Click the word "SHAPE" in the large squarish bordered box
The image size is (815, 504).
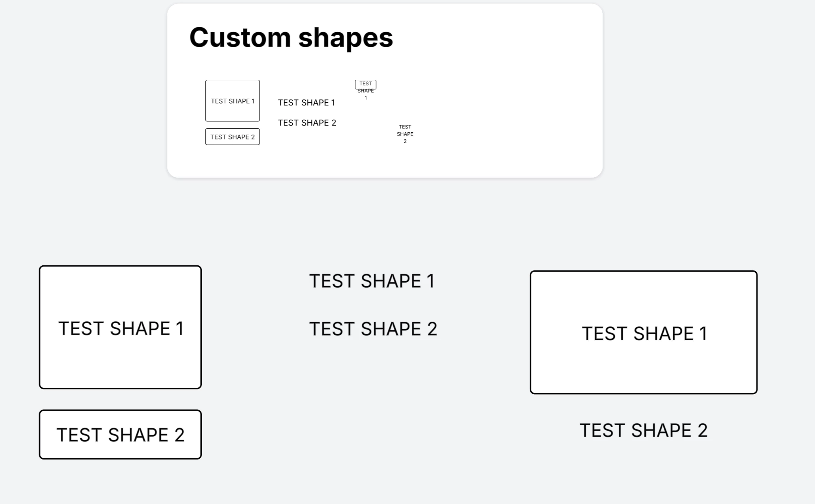(140, 329)
